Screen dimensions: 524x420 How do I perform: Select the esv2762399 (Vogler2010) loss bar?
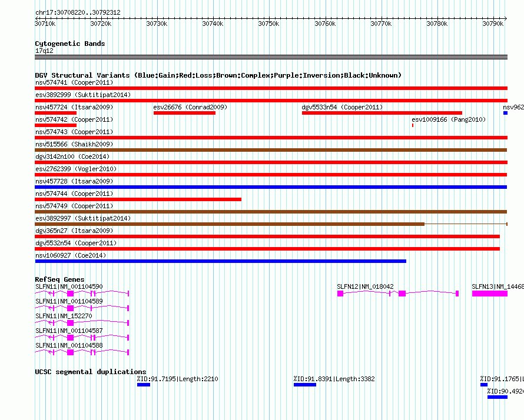(271, 175)
